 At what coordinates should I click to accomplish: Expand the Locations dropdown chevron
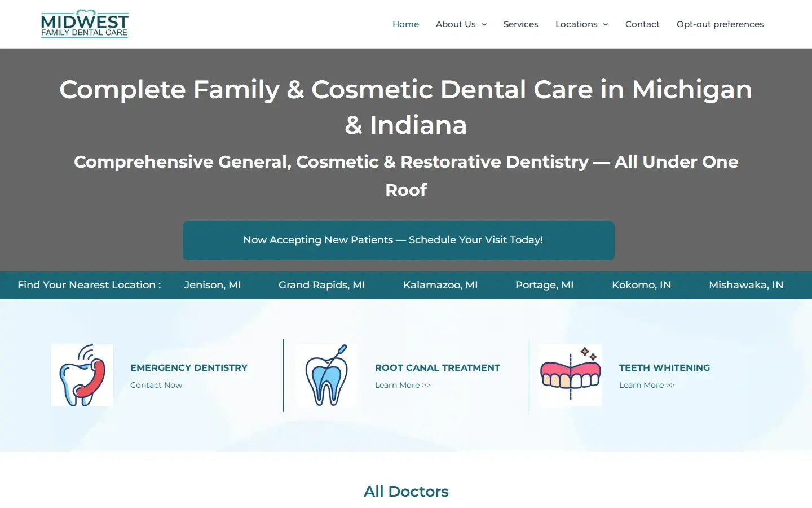tap(606, 24)
